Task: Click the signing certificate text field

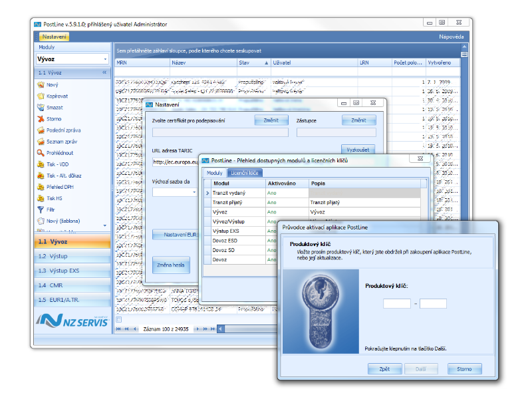Action: [x=220, y=132]
